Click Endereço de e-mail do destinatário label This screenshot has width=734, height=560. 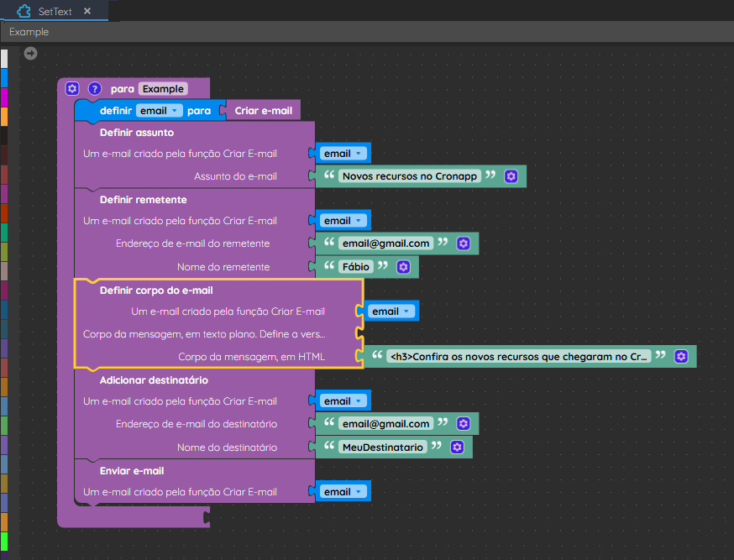197,424
